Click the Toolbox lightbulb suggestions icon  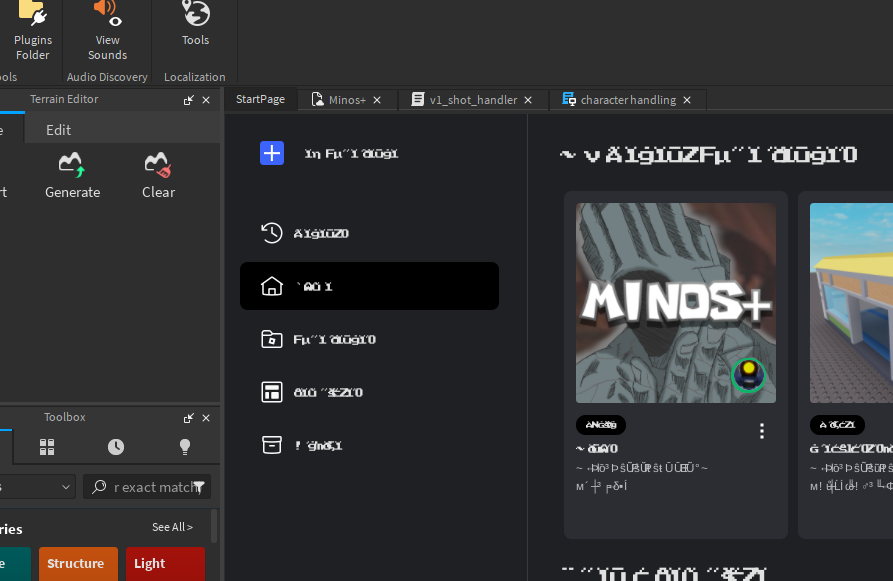(185, 447)
